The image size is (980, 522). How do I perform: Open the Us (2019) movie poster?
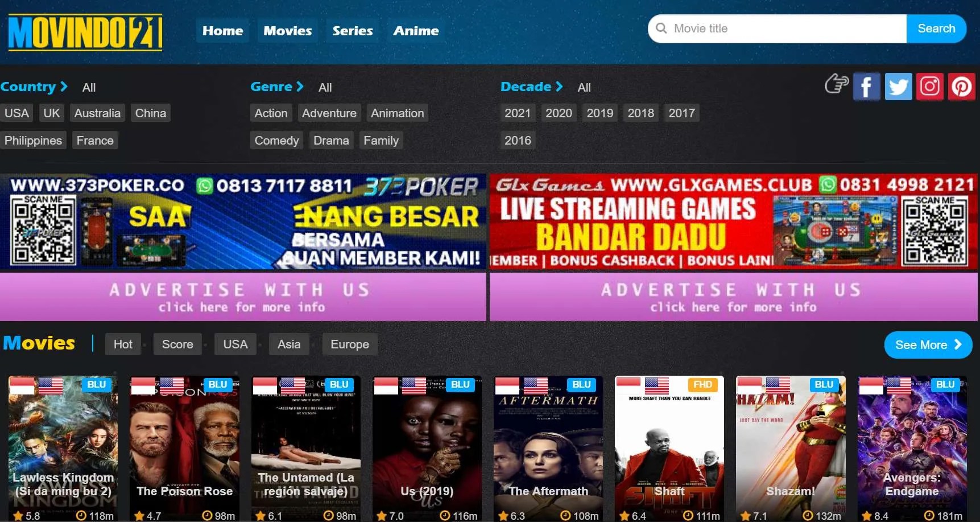click(427, 449)
